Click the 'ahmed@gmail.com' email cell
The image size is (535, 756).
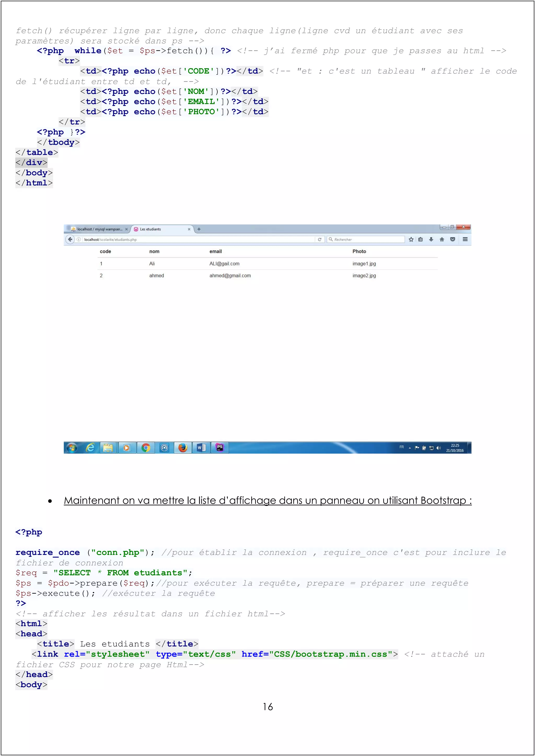230,276
